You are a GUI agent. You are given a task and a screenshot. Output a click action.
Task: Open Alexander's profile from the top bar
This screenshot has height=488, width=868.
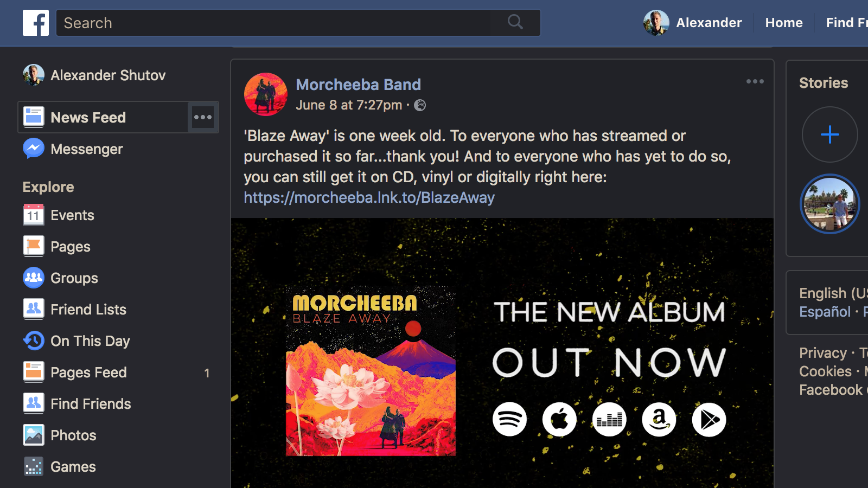[693, 23]
